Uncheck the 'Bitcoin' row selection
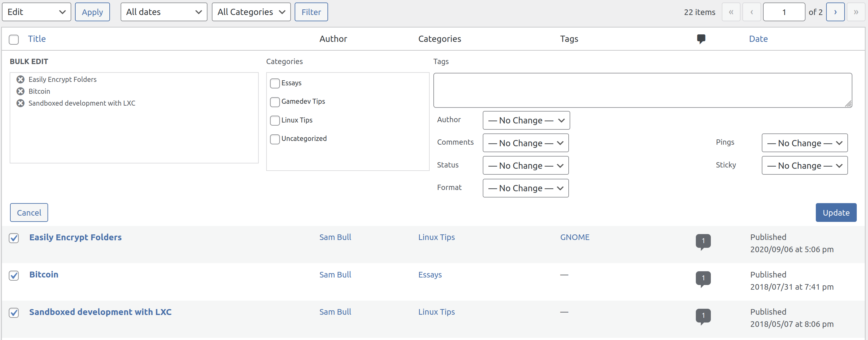Image resolution: width=868 pixels, height=340 pixels. 14,276
